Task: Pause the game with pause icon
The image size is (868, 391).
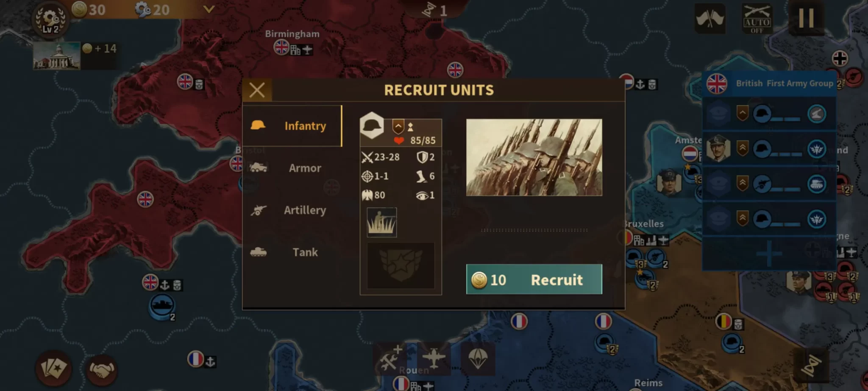Action: (x=806, y=19)
